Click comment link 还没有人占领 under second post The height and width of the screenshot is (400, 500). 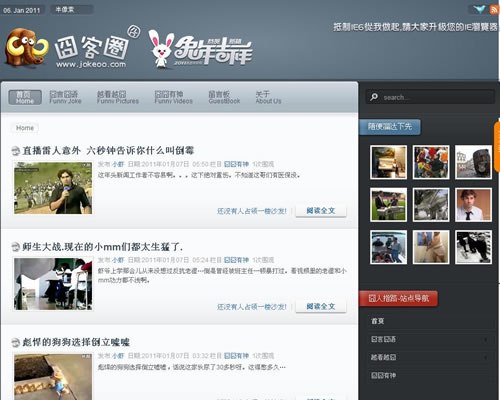click(252, 307)
